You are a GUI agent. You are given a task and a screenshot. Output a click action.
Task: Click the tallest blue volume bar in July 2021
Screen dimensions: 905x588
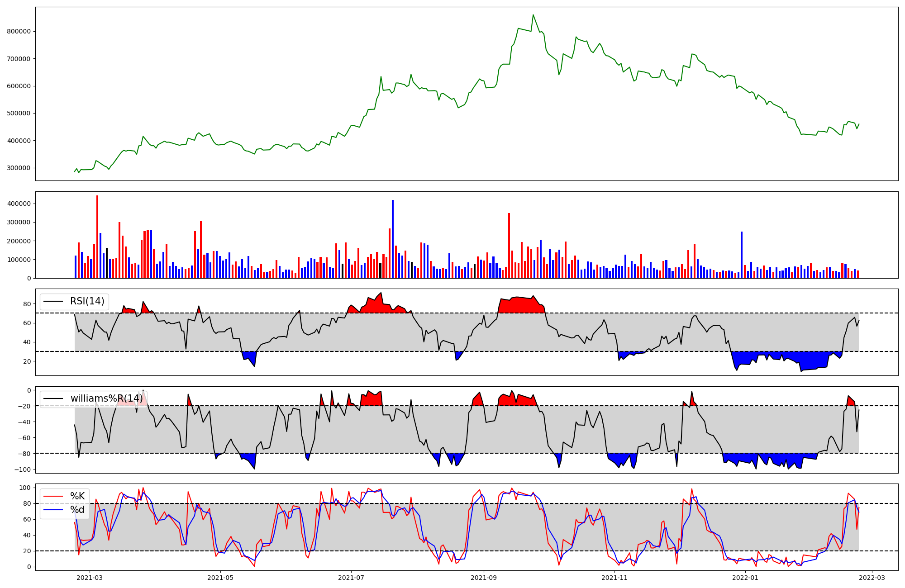click(393, 240)
